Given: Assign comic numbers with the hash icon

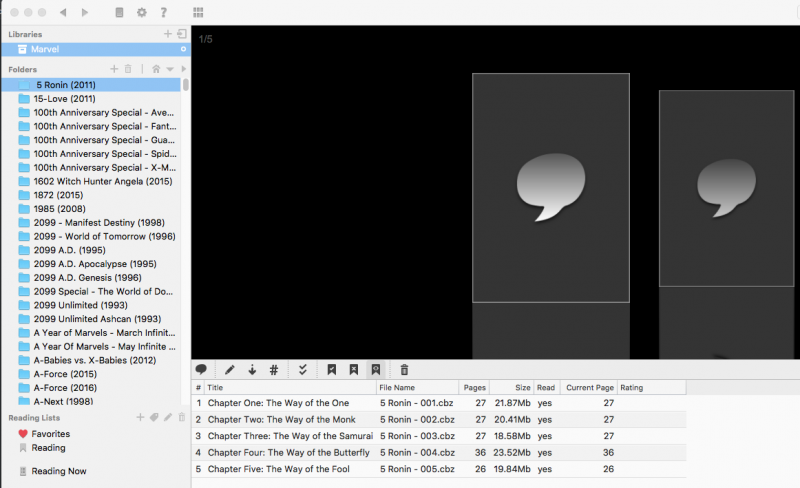Looking at the screenshot, I should pyautogui.click(x=274, y=370).
